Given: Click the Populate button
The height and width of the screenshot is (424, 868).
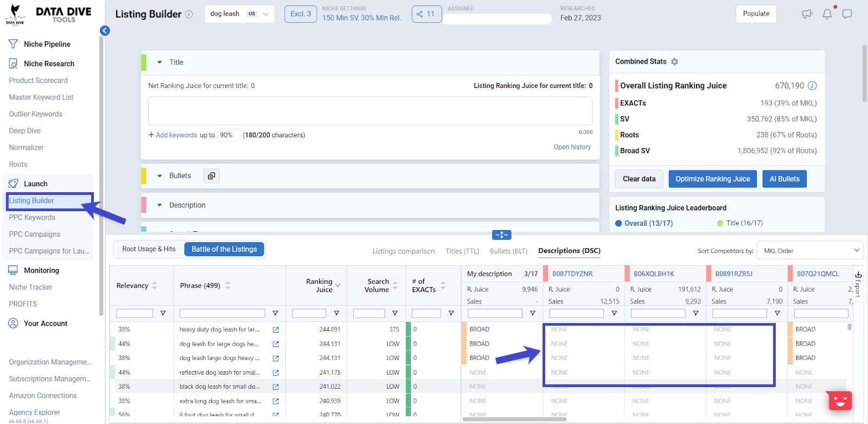Looking at the screenshot, I should pyautogui.click(x=756, y=14).
